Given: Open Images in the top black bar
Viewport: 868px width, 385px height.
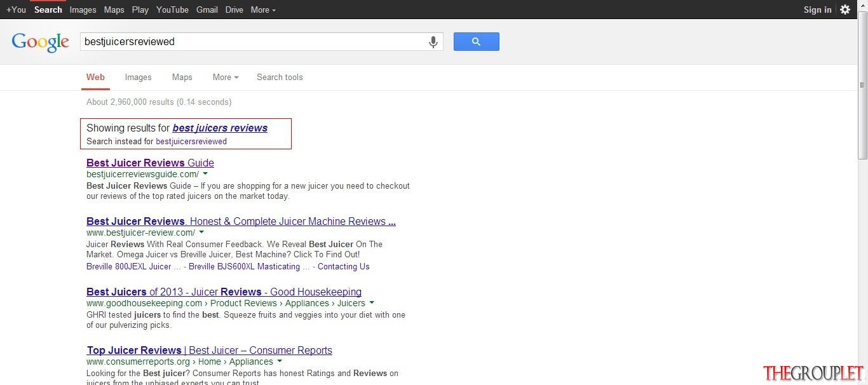Looking at the screenshot, I should point(83,10).
